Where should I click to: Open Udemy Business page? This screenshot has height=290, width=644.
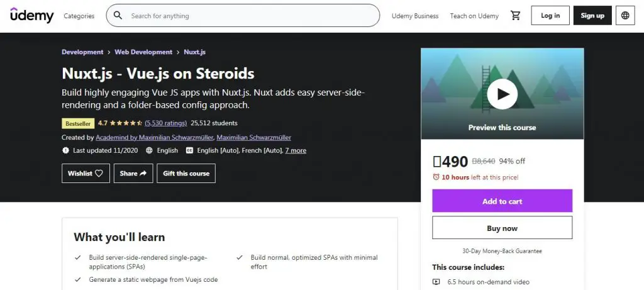pos(415,16)
